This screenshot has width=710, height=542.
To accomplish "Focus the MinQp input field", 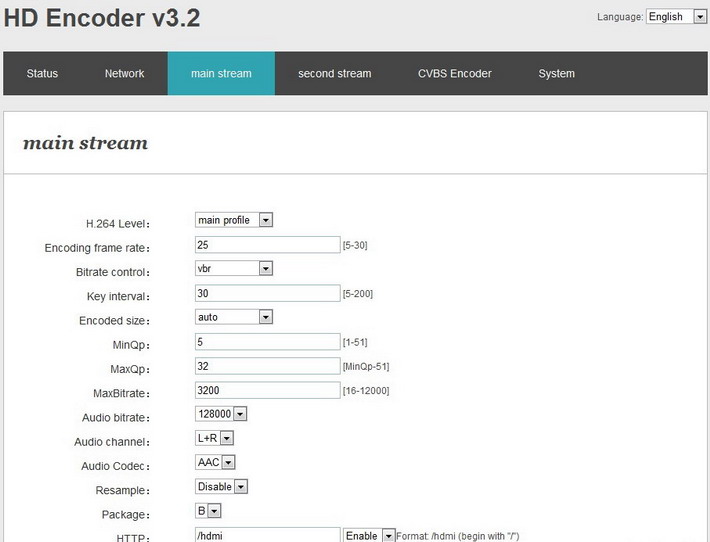I will point(268,341).
